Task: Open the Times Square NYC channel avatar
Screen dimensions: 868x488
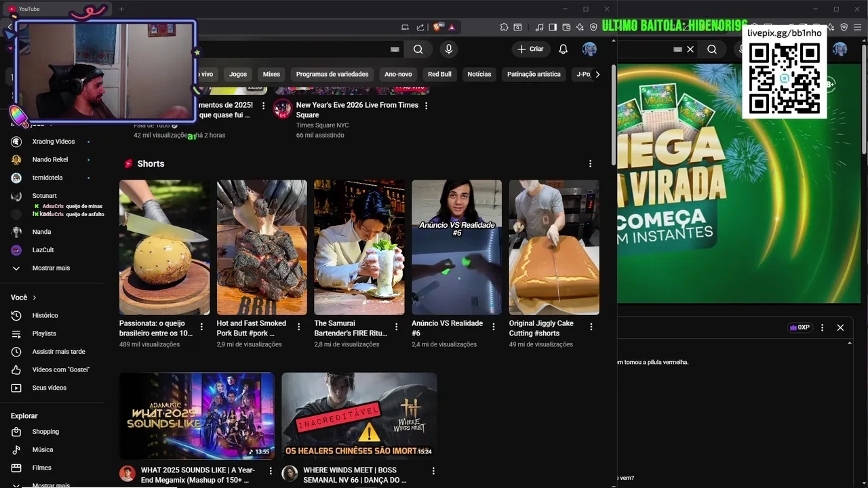Action: [283, 109]
